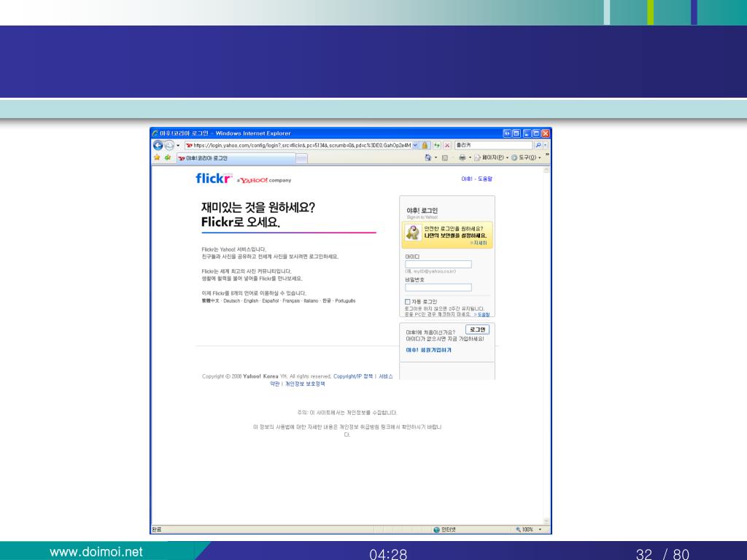747x560 pixels.
Task: Click the 인터넷 zone globe icon in status bar
Action: (436, 529)
